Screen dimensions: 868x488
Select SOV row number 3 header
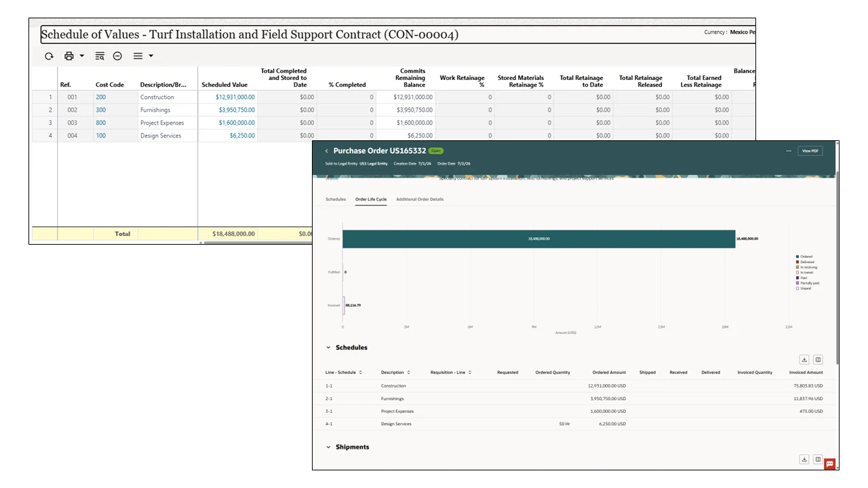tap(44, 123)
